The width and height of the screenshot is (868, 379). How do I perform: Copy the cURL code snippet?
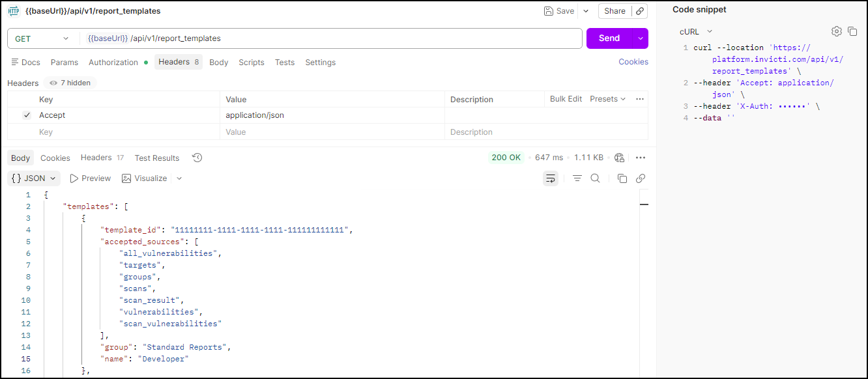pyautogui.click(x=853, y=31)
